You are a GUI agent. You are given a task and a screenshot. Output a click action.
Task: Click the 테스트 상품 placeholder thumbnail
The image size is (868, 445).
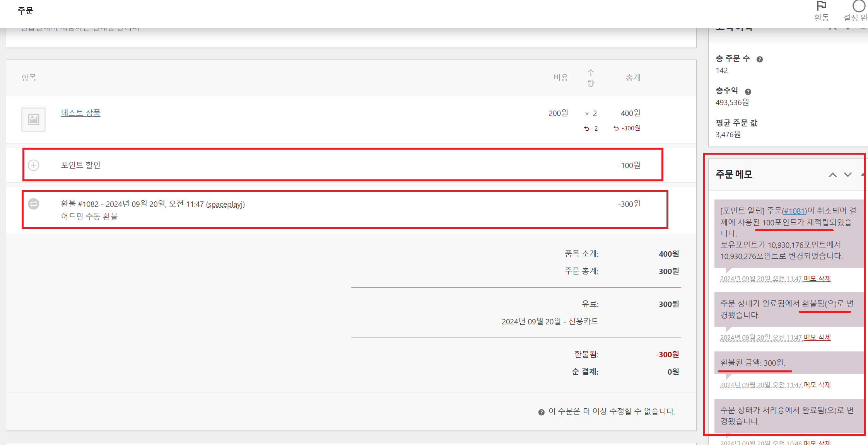34,119
